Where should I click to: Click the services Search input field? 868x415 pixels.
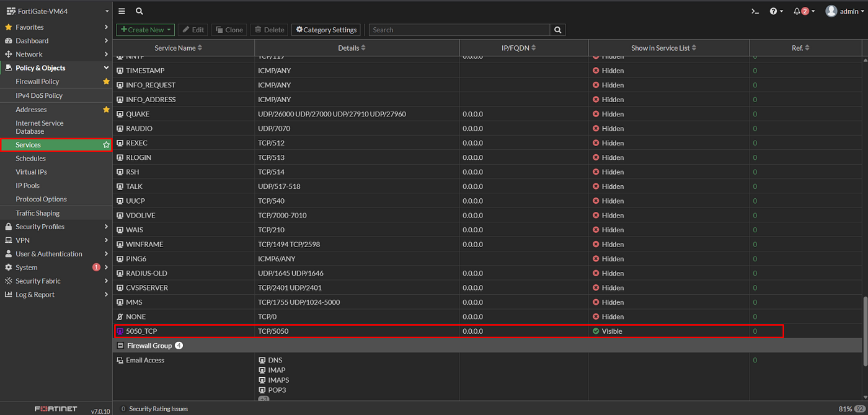click(459, 30)
